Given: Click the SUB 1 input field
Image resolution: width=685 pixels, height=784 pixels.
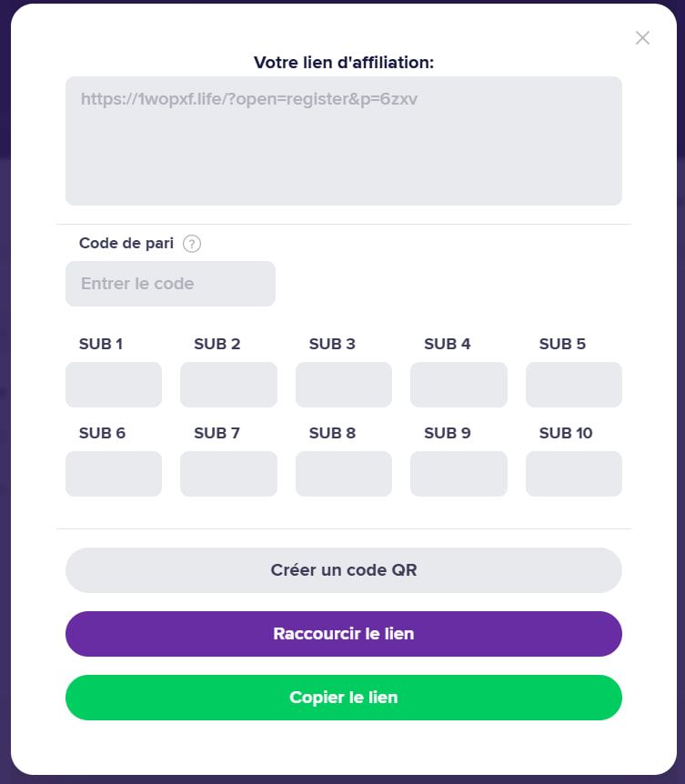Looking at the screenshot, I should point(114,385).
